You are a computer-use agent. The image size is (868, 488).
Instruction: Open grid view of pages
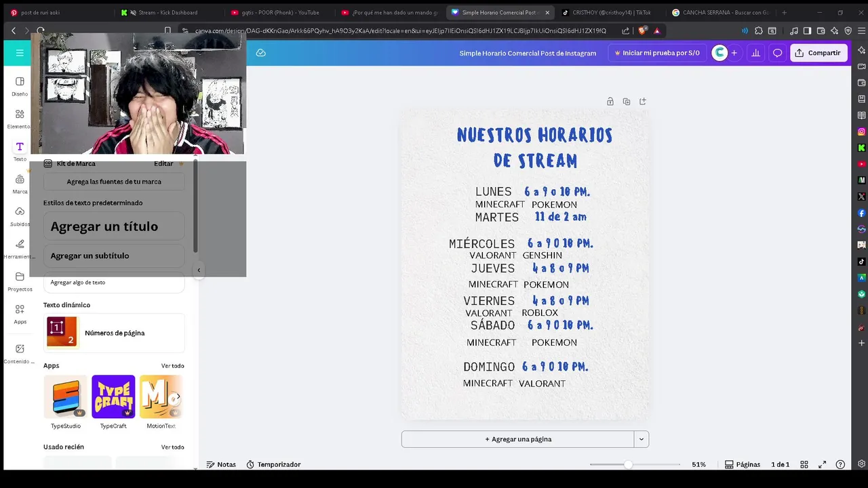point(804,464)
